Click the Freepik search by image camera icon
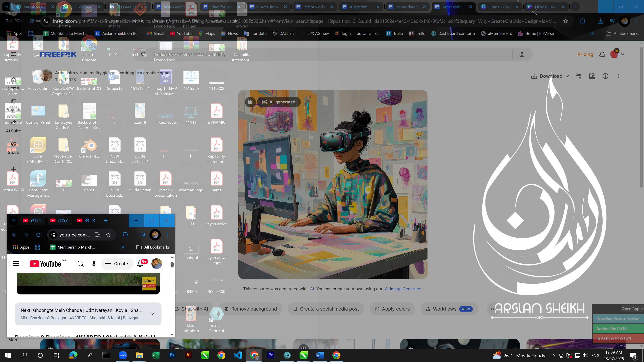 pyautogui.click(x=522, y=54)
